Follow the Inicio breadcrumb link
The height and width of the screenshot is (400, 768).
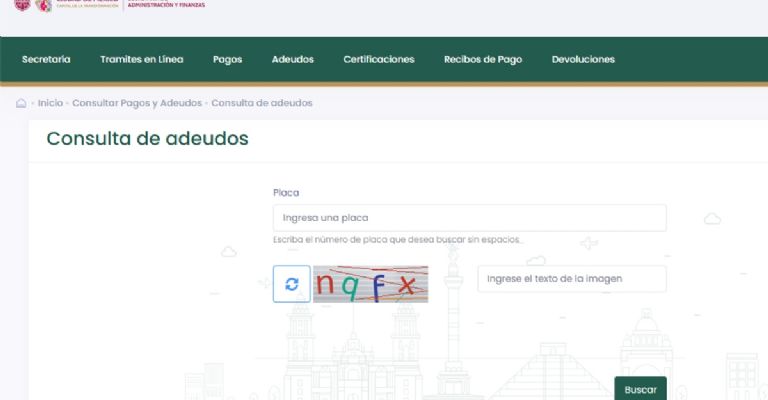coord(51,103)
